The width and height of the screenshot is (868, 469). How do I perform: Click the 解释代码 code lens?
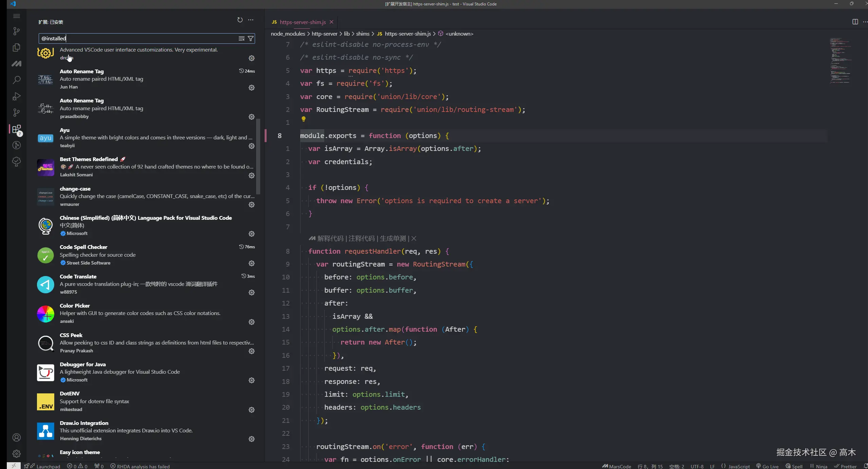coord(330,238)
